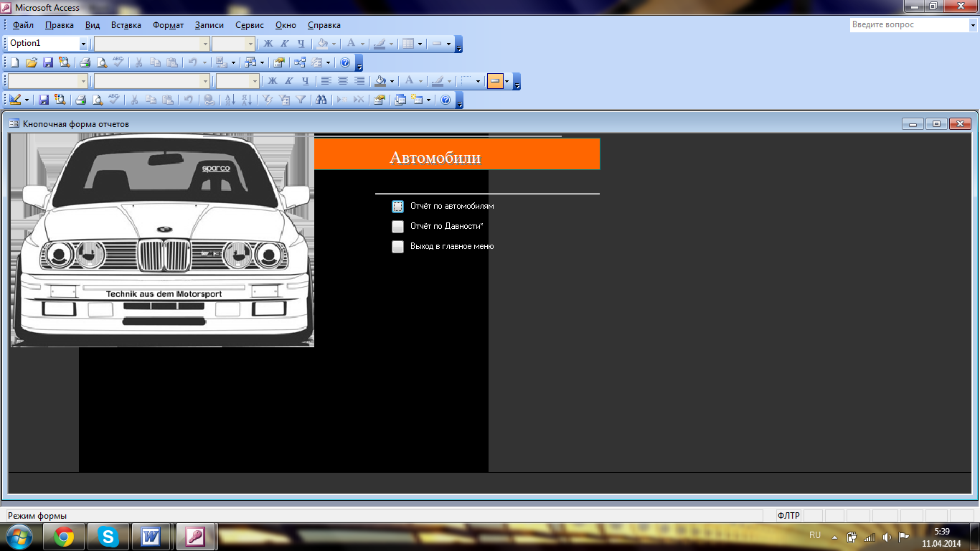Toggle underline Ч beside the alignment buttons
This screenshot has height=551, width=980.
(x=306, y=81)
